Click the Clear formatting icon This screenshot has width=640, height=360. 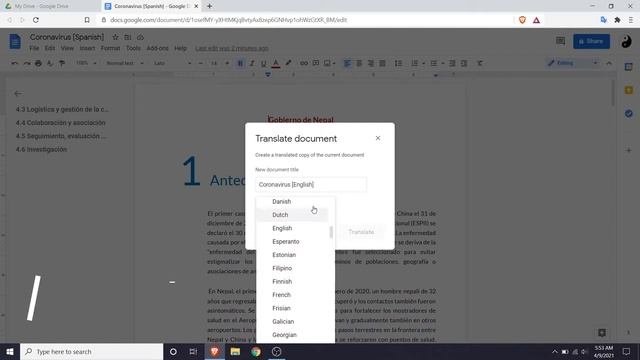480,63
